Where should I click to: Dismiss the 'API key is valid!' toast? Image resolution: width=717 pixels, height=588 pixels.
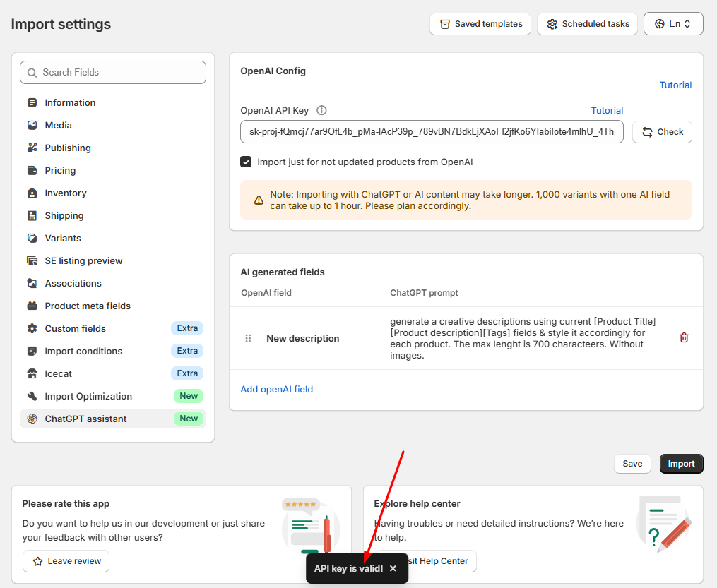pyautogui.click(x=393, y=568)
